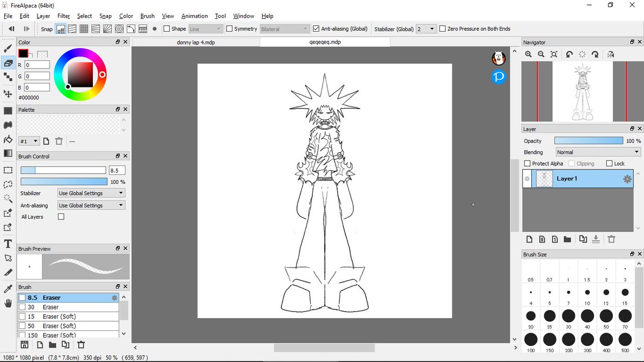Screen dimensions: 644x362
Task: Select the Hand tool
Action: click(x=8, y=304)
